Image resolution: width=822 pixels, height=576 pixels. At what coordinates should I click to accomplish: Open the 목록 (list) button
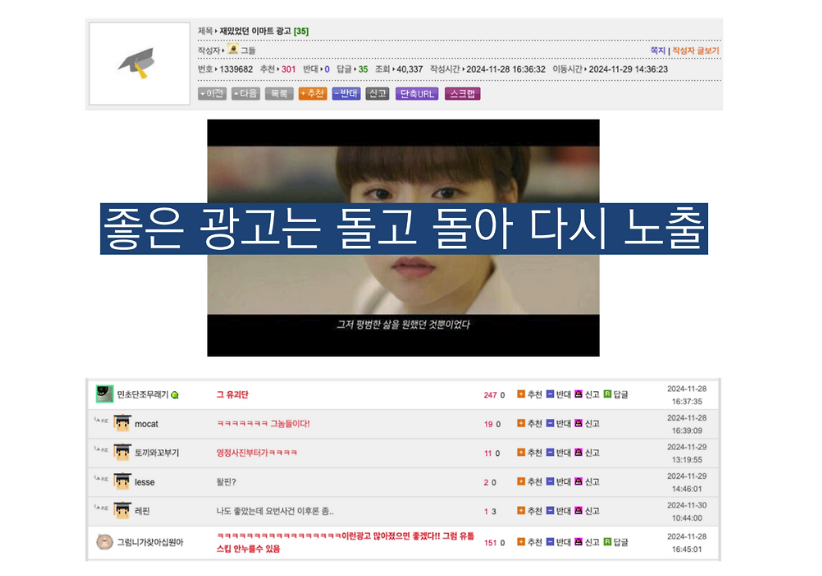pyautogui.click(x=279, y=94)
